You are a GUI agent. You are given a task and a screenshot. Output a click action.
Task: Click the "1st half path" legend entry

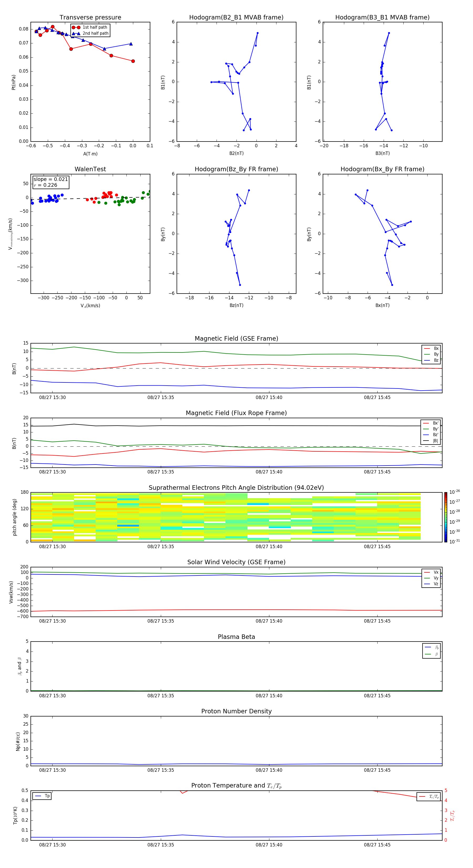[90, 27]
